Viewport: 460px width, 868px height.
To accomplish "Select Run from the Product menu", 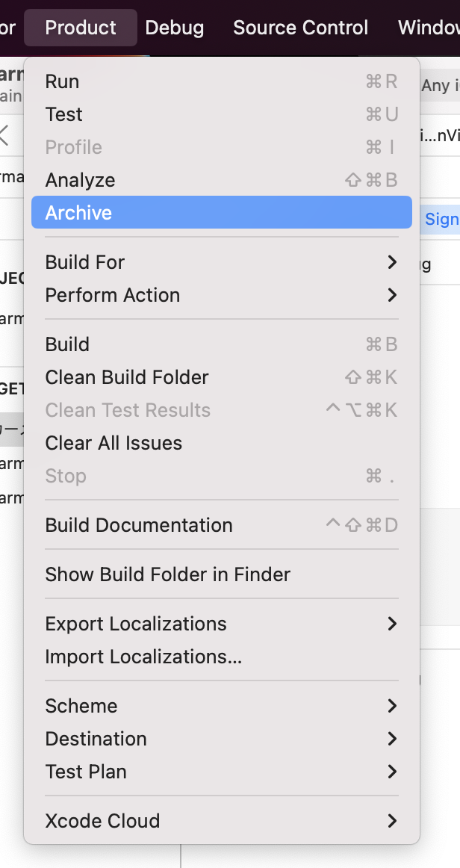I will click(63, 81).
